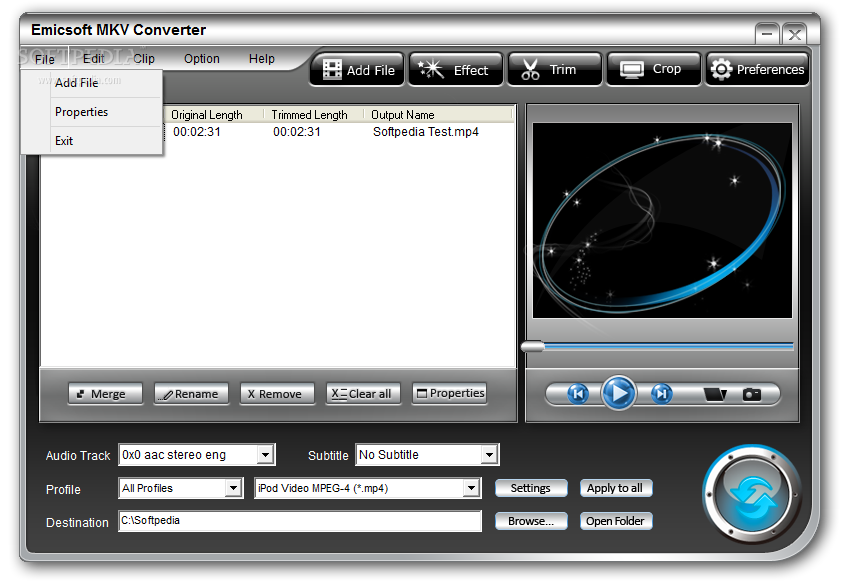Screen dimensions: 841x582
Task: Expand the iPod Video MPEG-4 format dropdown
Action: click(471, 488)
